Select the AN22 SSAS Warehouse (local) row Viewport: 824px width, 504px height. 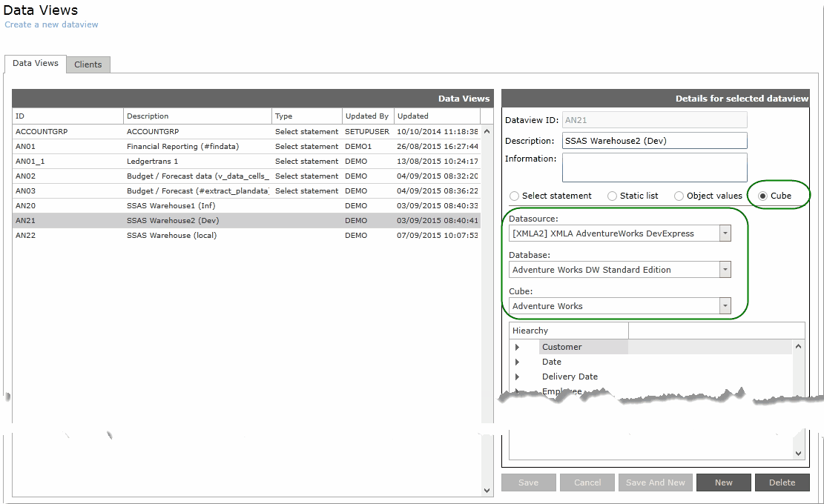pyautogui.click(x=171, y=236)
